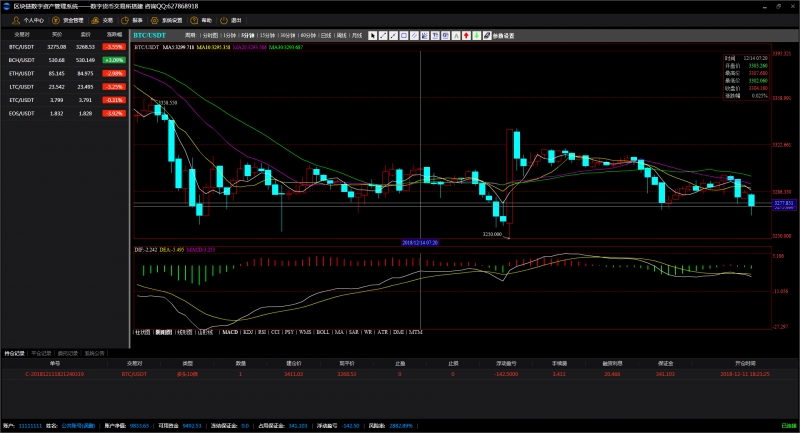Click 退出 exit in top menu
The width and height of the screenshot is (800, 433).
click(231, 20)
